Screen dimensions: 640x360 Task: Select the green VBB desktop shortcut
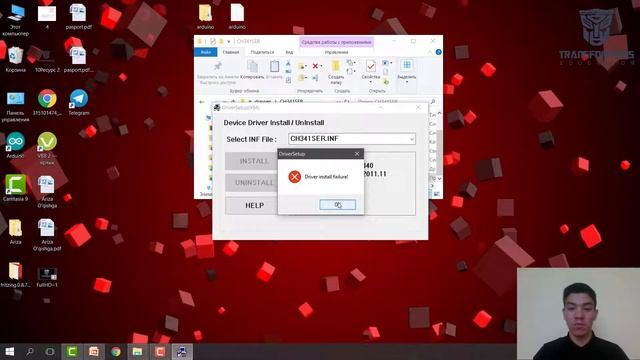coord(47,148)
